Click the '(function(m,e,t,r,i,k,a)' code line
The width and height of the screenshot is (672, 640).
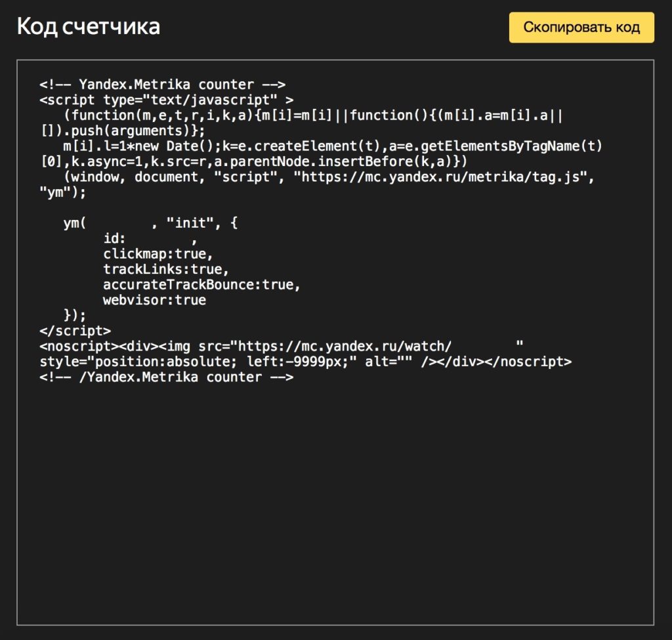pos(313,115)
